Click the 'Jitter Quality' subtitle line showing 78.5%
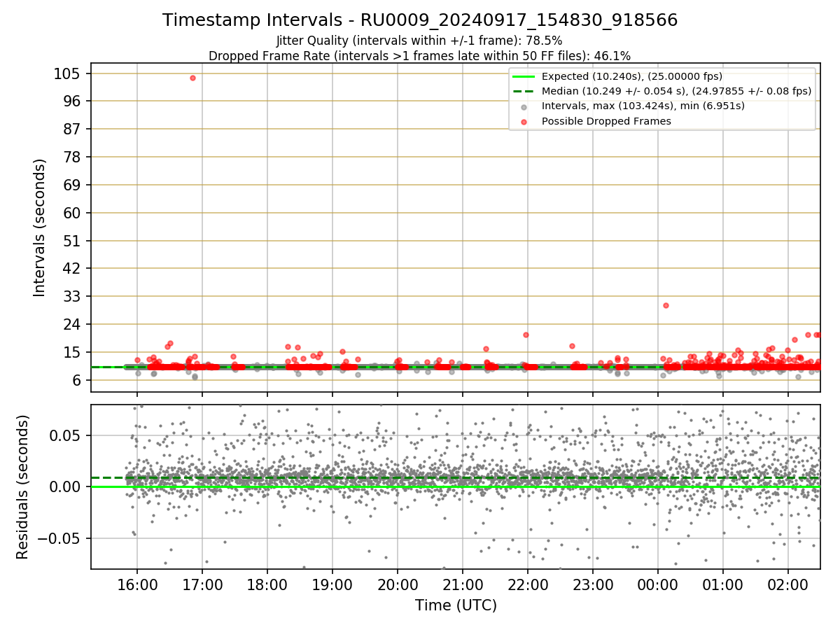Viewport: 840px width, 630px height. (420, 41)
